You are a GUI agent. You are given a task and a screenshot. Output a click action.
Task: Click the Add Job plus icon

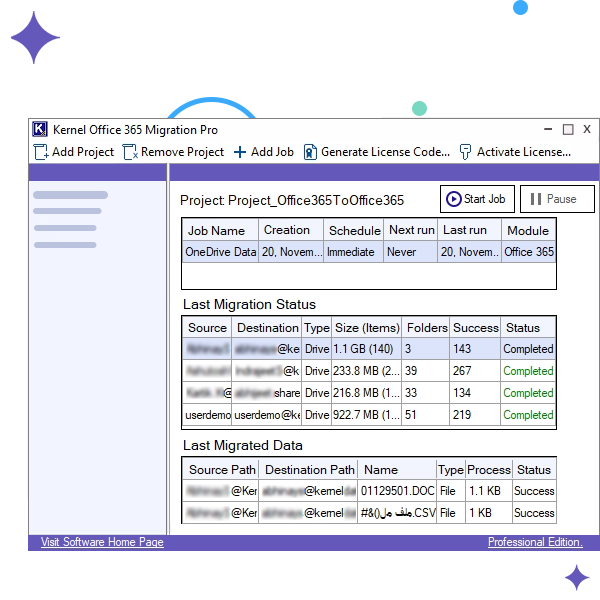240,152
